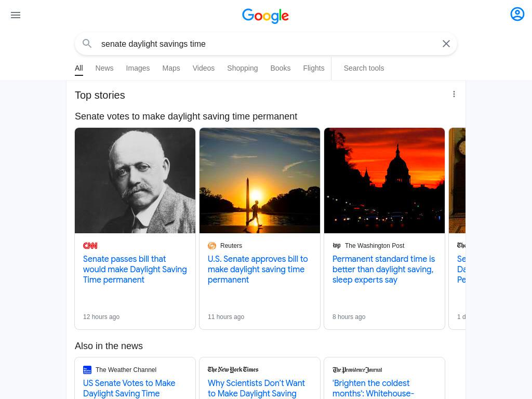Open New York Times scientists article
This screenshot has height=399, width=532.
pyautogui.click(x=257, y=388)
